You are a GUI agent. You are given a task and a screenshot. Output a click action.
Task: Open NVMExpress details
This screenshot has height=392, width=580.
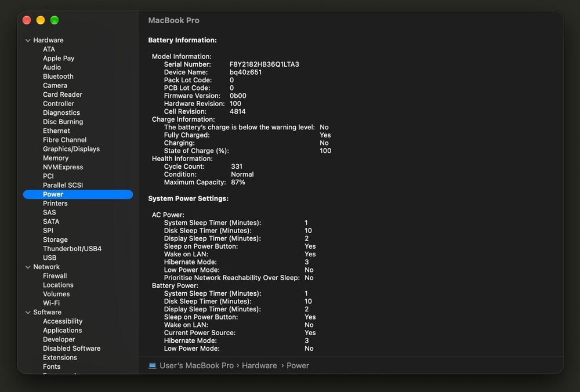63,167
